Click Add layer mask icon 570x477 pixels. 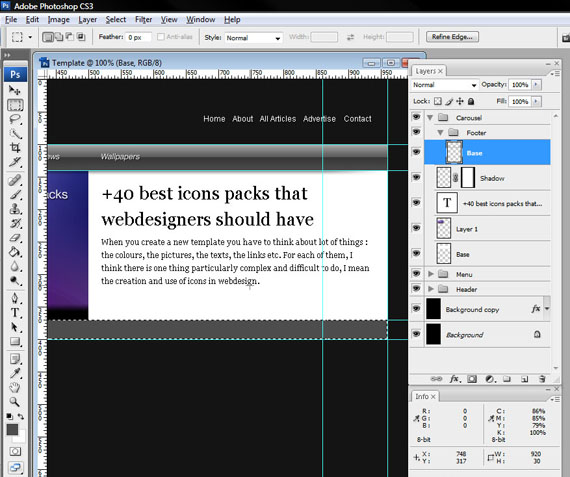pos(472,379)
